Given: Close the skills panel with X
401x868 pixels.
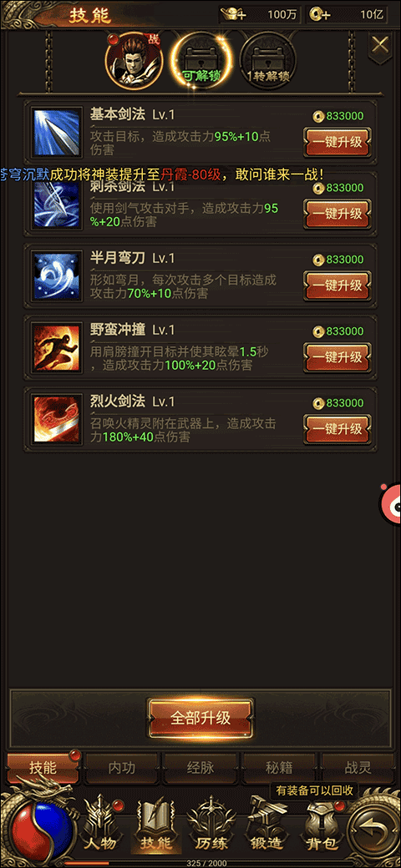Looking at the screenshot, I should pos(380,45).
